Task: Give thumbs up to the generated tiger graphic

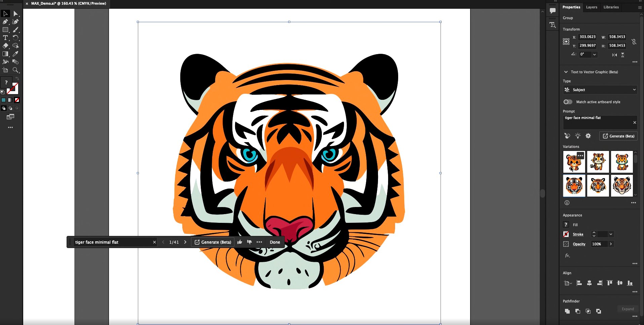Action: click(x=240, y=242)
